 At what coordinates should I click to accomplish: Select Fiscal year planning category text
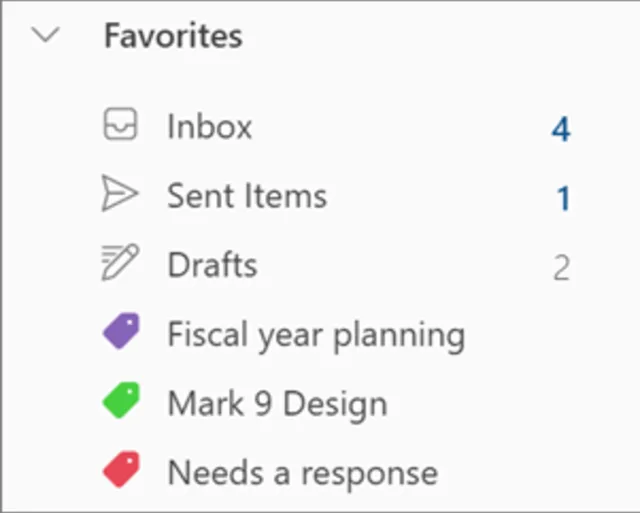pyautogui.click(x=316, y=335)
